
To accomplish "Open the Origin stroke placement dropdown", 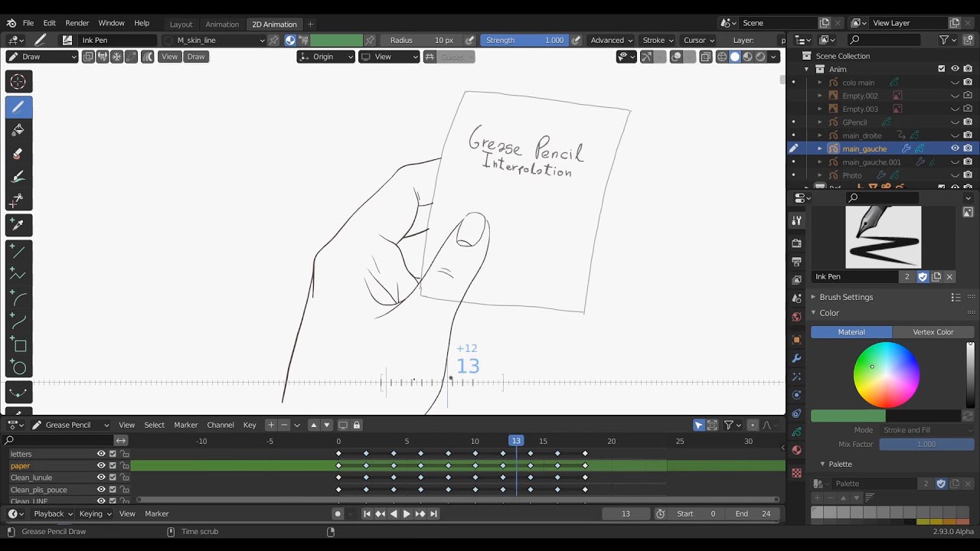I will [326, 57].
